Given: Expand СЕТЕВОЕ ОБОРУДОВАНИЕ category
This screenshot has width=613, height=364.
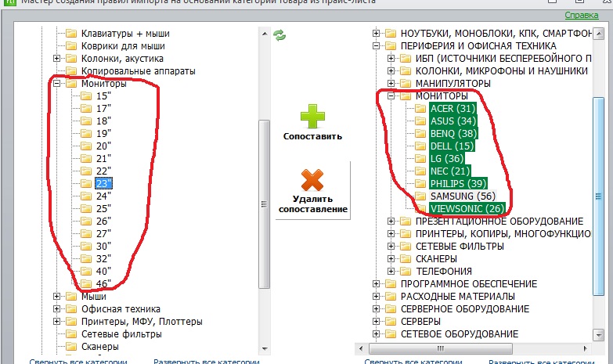Looking at the screenshot, I should tap(376, 334).
